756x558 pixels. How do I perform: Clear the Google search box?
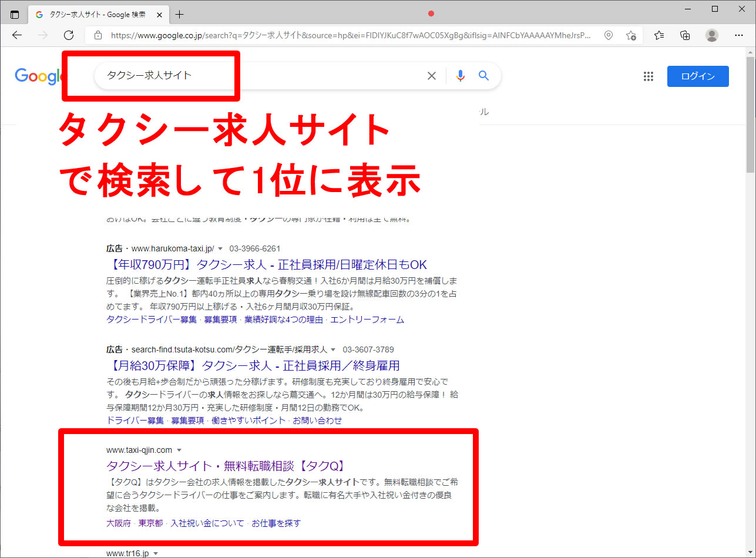[432, 76]
